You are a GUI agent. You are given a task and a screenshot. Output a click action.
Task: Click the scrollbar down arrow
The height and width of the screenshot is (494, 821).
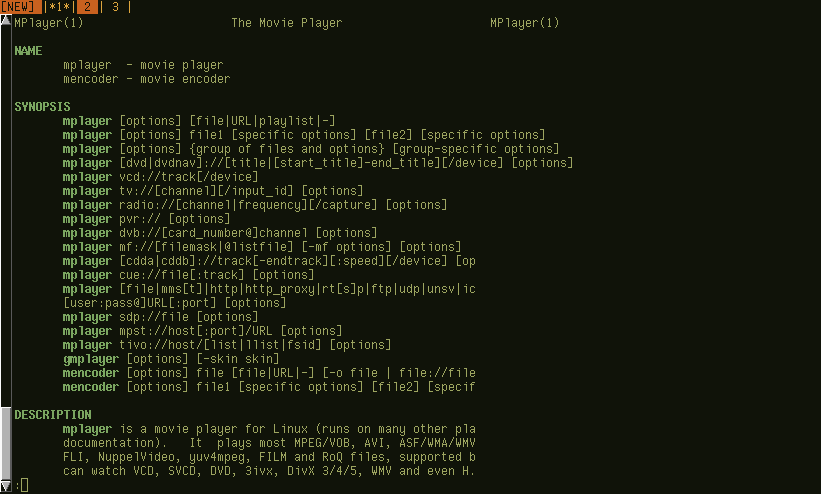click(x=6, y=486)
